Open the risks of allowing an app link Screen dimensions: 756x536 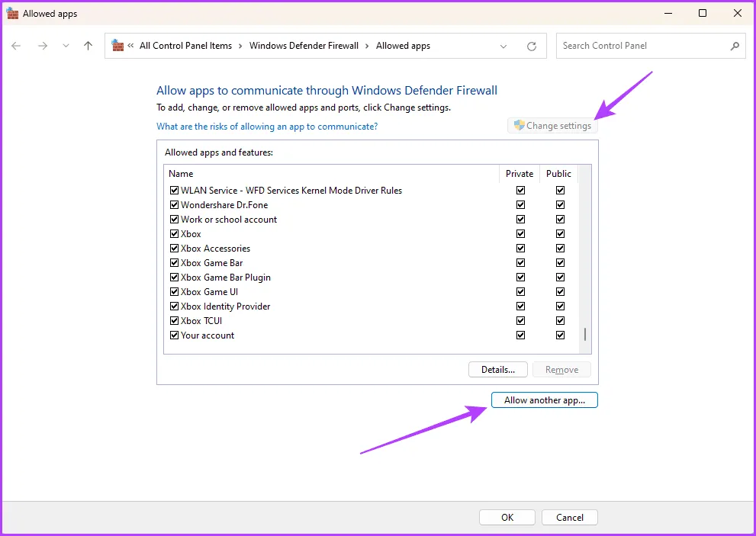[x=267, y=127]
